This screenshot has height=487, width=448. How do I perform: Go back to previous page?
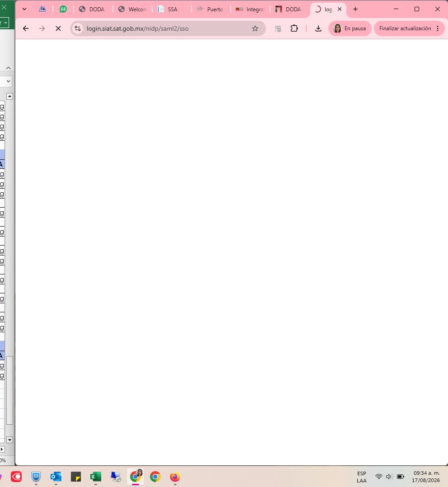[26, 28]
